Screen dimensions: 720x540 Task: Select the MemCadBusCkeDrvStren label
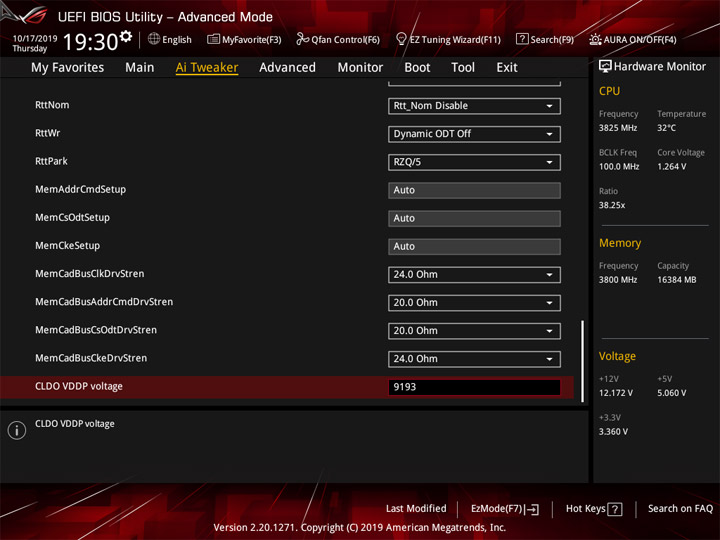pos(91,358)
